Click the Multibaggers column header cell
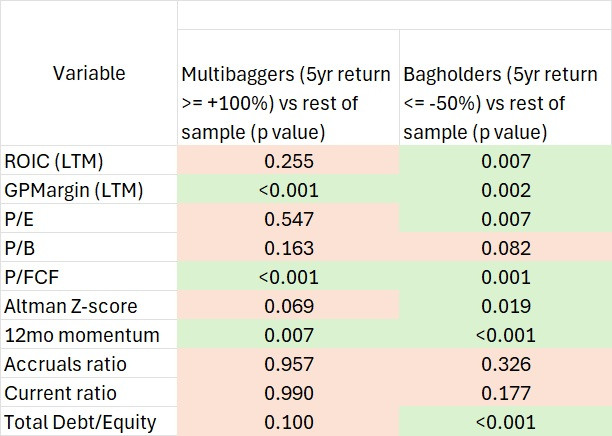Image resolution: width=612 pixels, height=436 pixels. point(288,102)
